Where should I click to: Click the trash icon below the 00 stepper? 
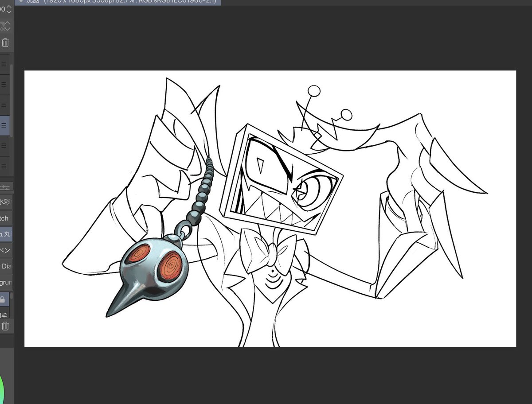pyautogui.click(x=5, y=43)
